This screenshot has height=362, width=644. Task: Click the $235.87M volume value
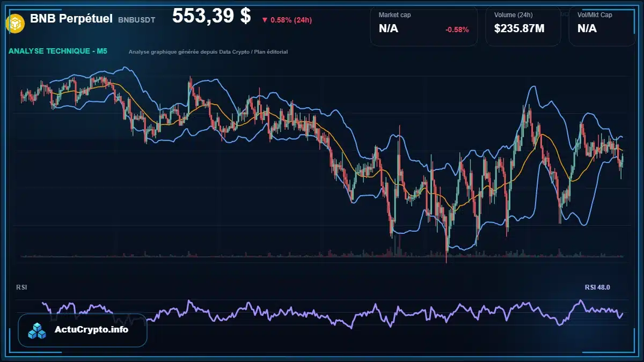click(519, 28)
